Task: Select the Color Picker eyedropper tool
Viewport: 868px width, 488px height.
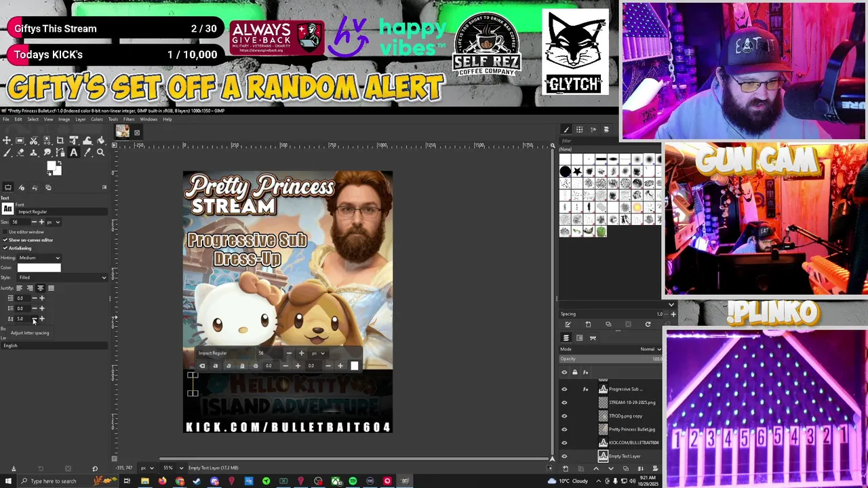Action: pyautogui.click(x=87, y=152)
